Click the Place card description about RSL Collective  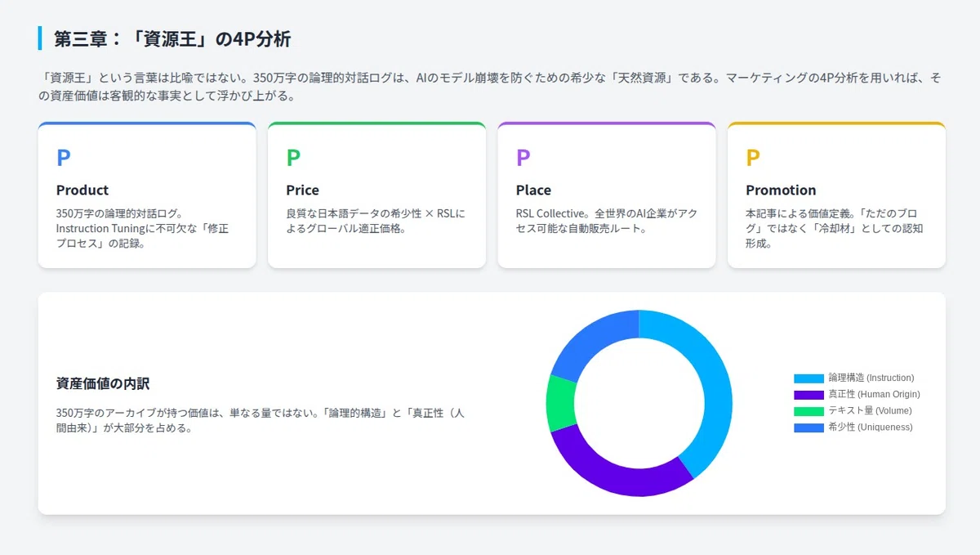tap(605, 221)
